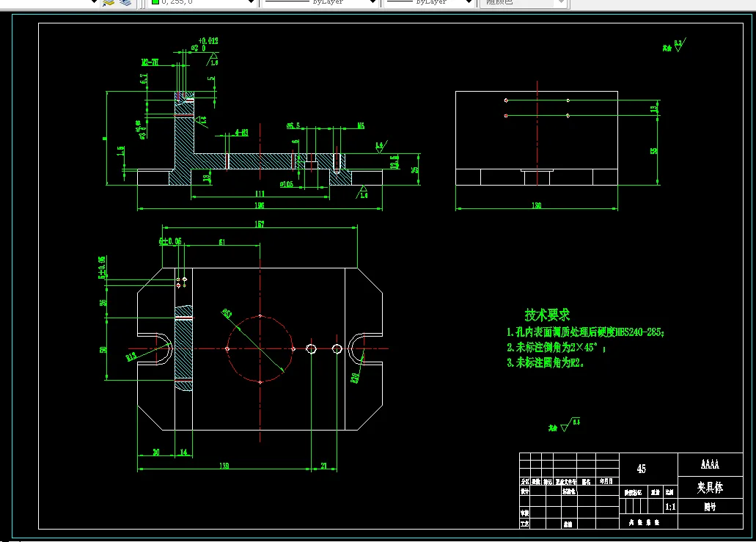This screenshot has width=756, height=542.
Task: Select the M2-7H thread annotation
Action: tap(150, 62)
